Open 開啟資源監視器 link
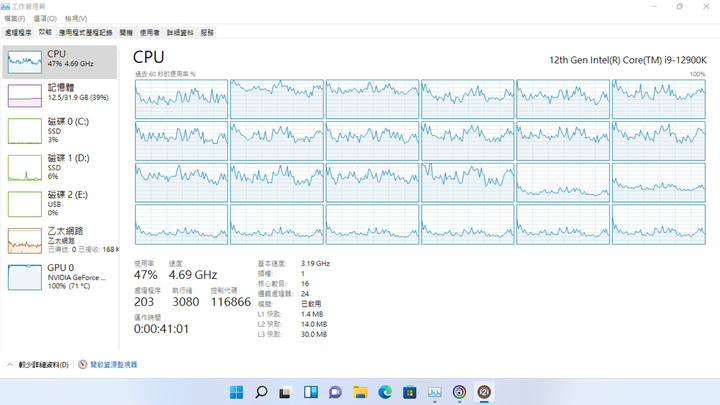 pos(113,365)
